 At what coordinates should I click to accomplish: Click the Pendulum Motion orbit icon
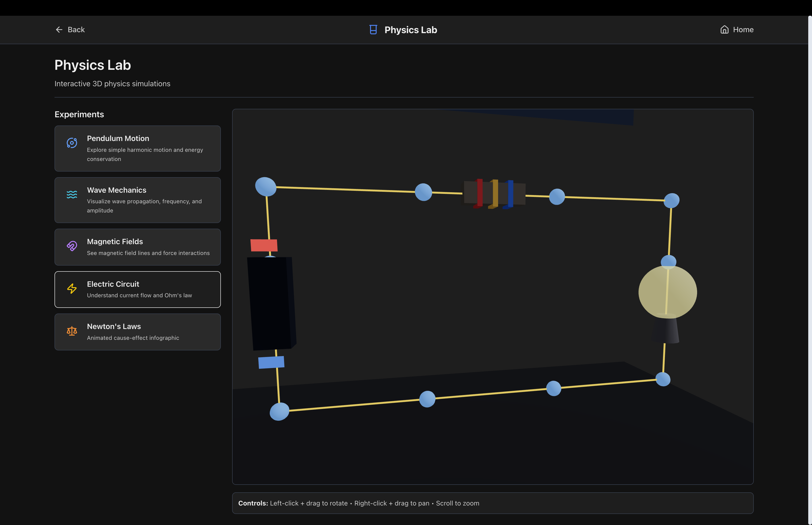(72, 142)
